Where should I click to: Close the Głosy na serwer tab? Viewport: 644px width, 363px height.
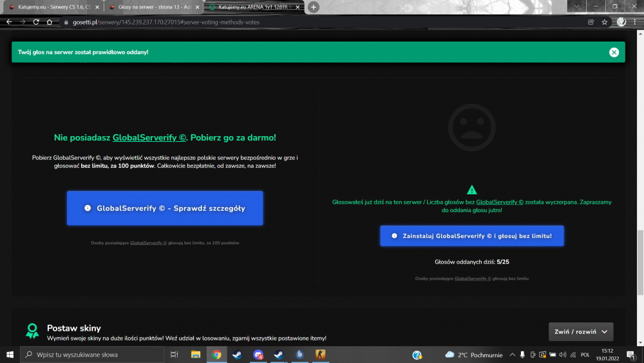[197, 7]
